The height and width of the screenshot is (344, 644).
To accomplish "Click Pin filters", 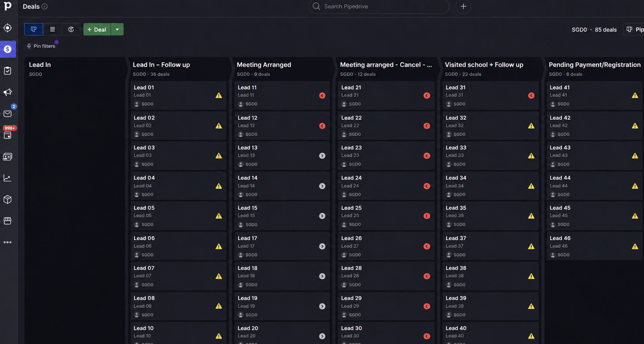I will pos(41,46).
